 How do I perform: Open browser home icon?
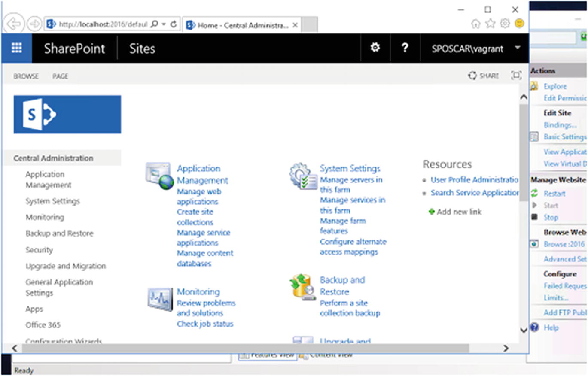[475, 24]
